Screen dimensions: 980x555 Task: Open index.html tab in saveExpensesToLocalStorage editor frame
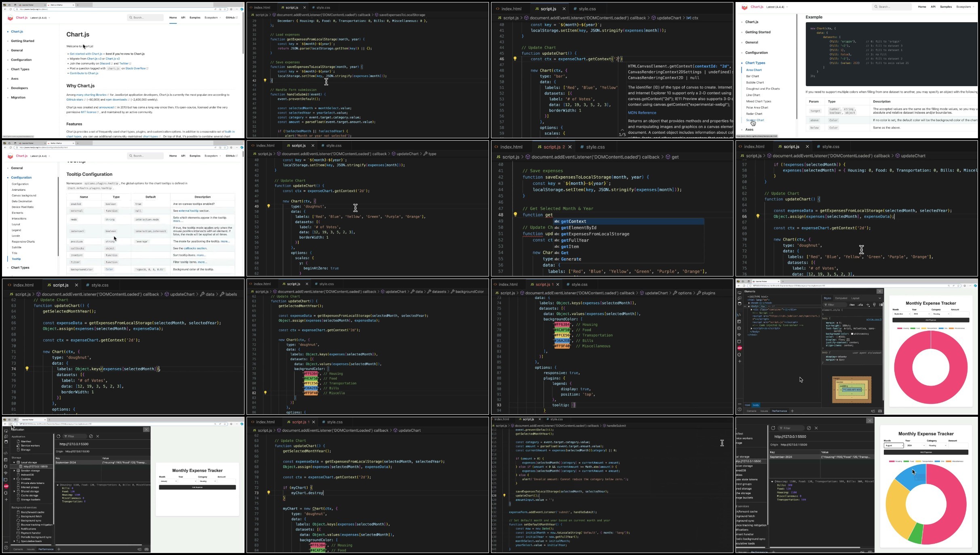tap(261, 7)
